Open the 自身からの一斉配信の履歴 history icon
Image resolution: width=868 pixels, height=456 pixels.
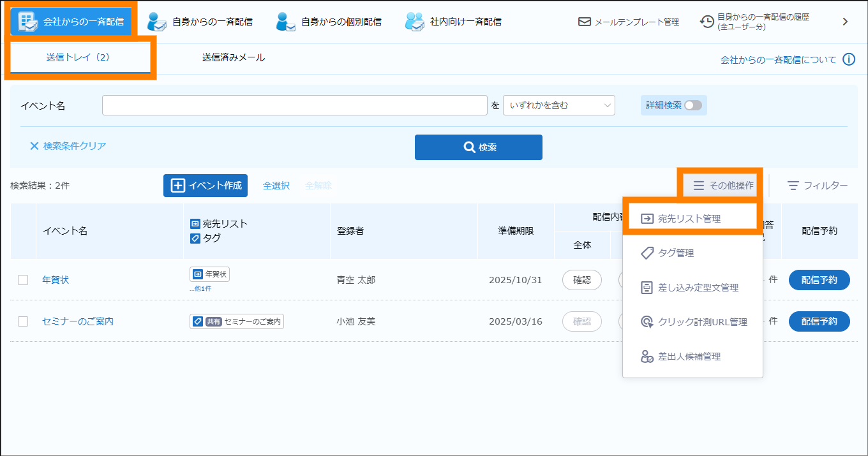click(x=707, y=22)
